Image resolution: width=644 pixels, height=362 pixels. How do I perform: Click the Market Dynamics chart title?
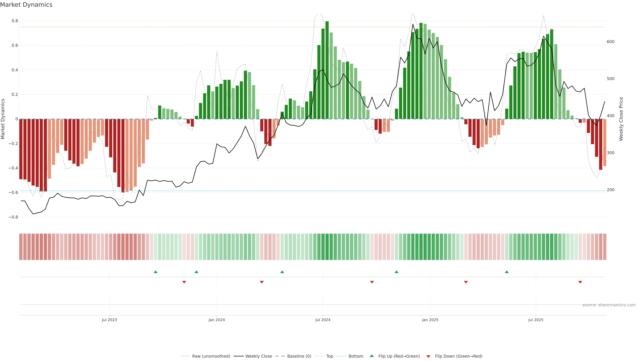[x=26, y=5]
